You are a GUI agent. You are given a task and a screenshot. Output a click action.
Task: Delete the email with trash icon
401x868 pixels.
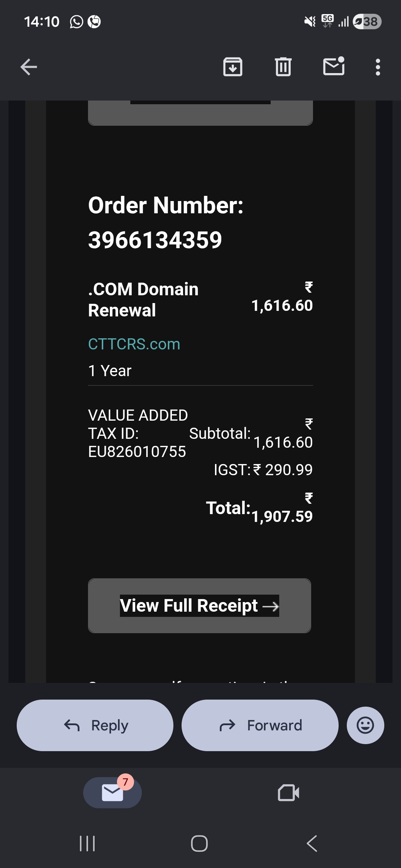point(283,67)
